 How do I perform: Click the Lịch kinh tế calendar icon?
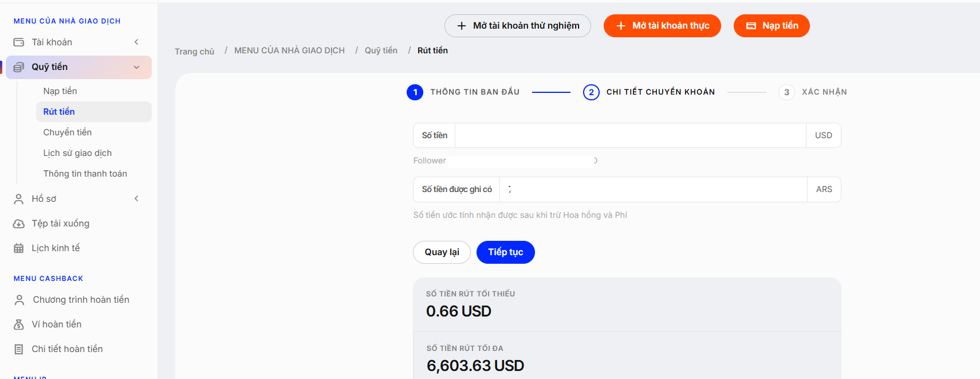coord(19,248)
